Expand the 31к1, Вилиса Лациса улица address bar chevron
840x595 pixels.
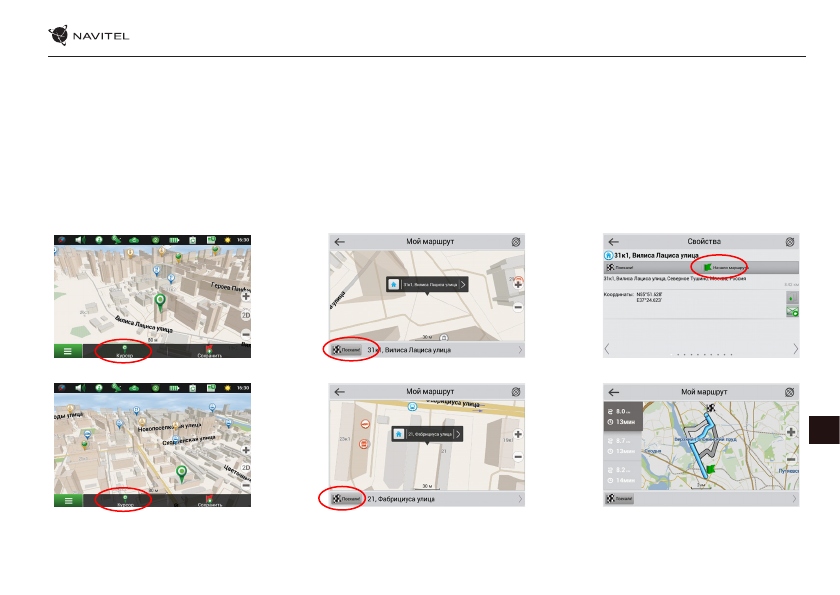(519, 350)
